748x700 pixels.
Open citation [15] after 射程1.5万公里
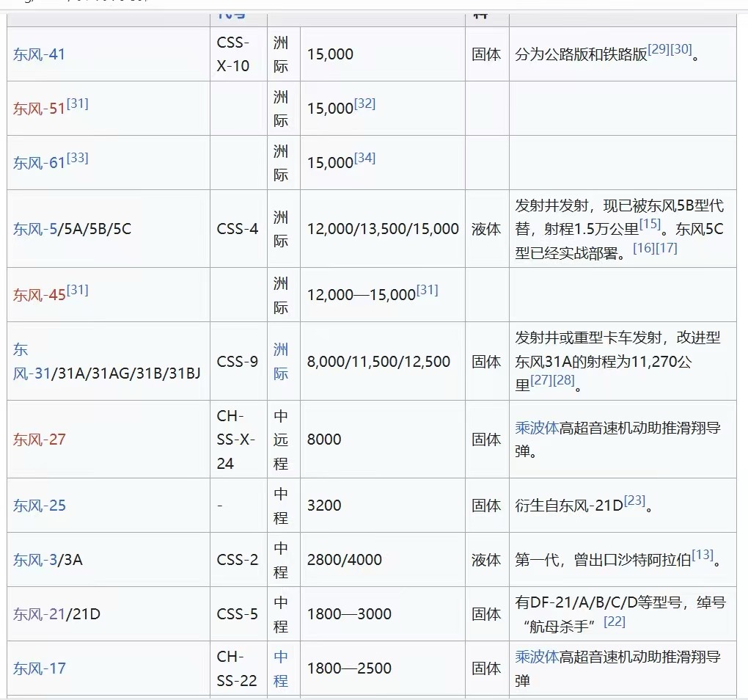coord(650,224)
